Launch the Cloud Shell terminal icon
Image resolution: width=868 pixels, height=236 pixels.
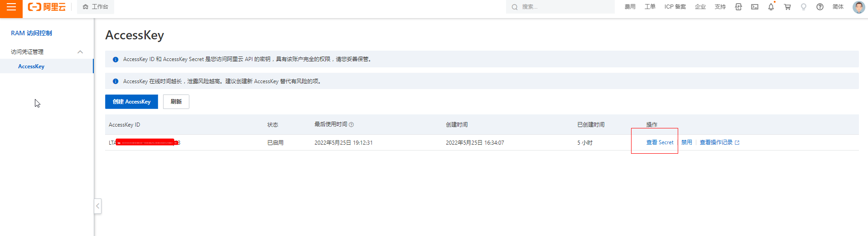click(754, 7)
